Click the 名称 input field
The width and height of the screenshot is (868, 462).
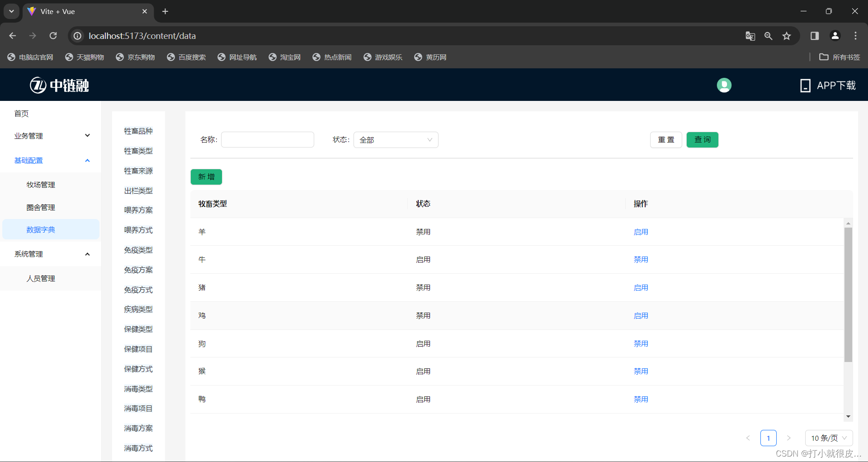[x=267, y=139]
